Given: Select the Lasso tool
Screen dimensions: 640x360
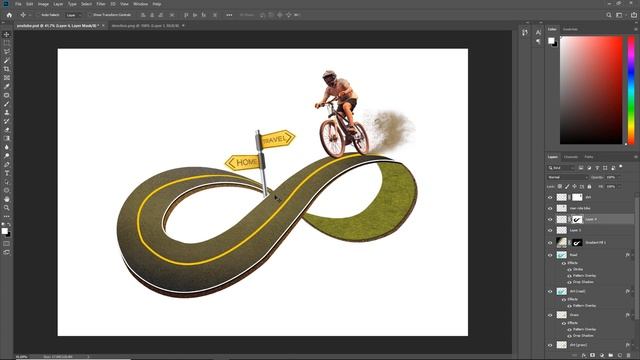Looking at the screenshot, I should coord(7,51).
